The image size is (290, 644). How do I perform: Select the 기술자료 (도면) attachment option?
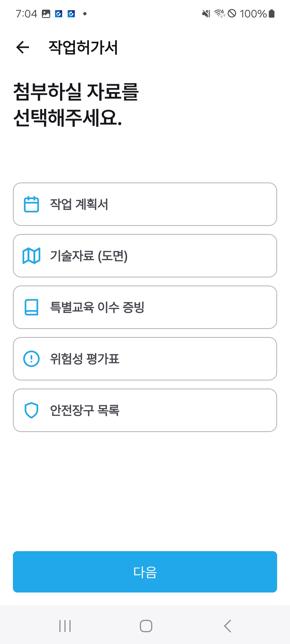click(x=145, y=256)
